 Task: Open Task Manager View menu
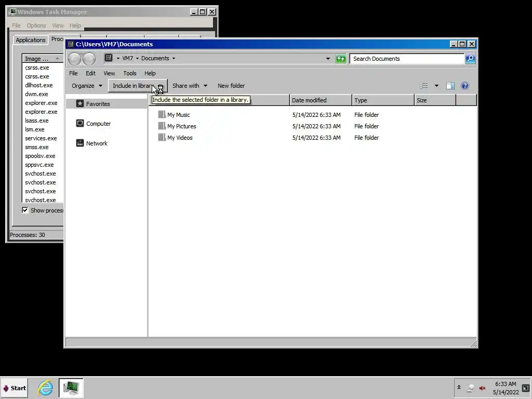(58, 25)
